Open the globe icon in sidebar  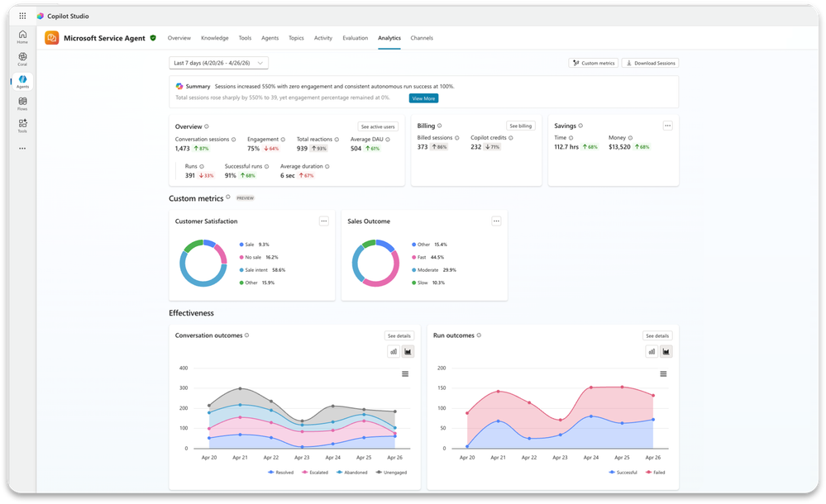pos(22,59)
